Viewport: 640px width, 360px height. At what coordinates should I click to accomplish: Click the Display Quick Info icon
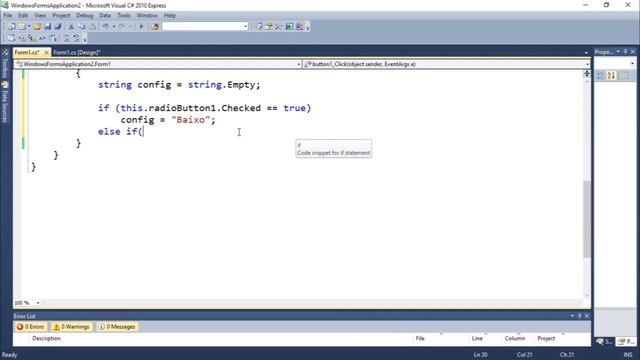point(32,38)
